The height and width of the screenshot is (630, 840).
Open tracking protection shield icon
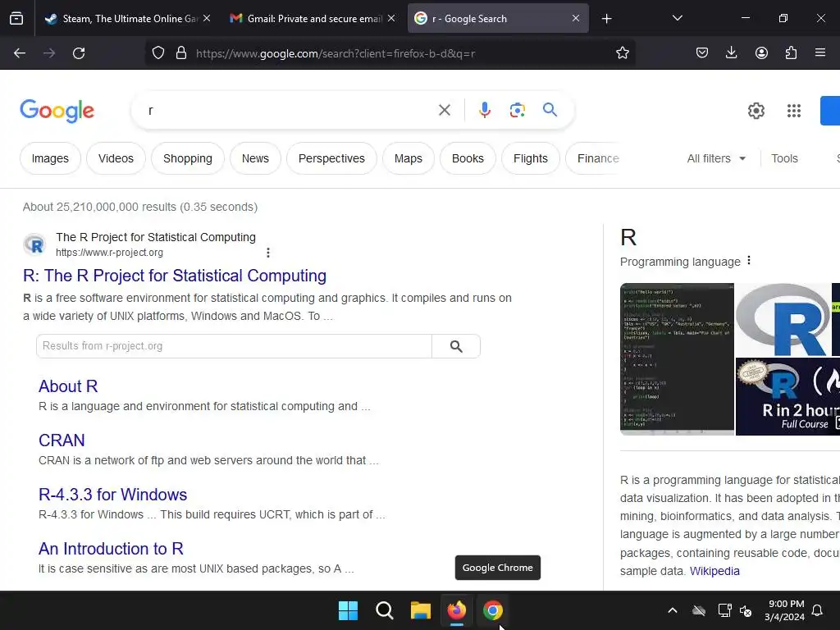[x=158, y=53]
